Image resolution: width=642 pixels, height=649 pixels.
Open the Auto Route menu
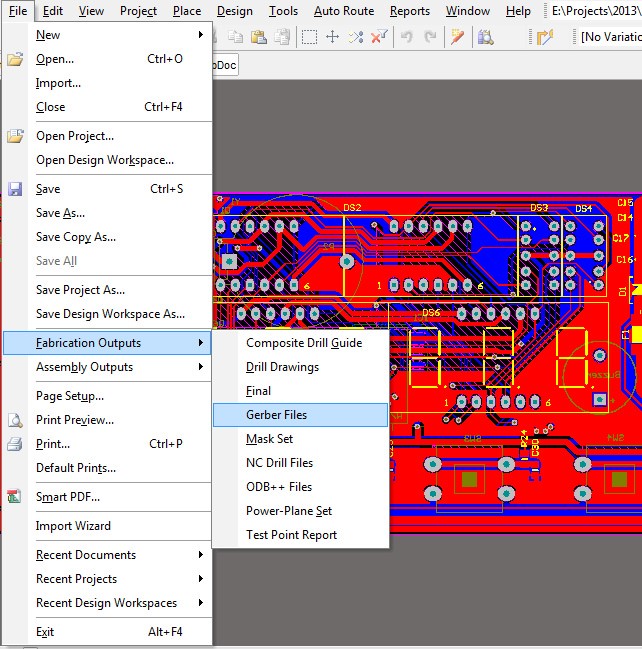[x=343, y=11]
